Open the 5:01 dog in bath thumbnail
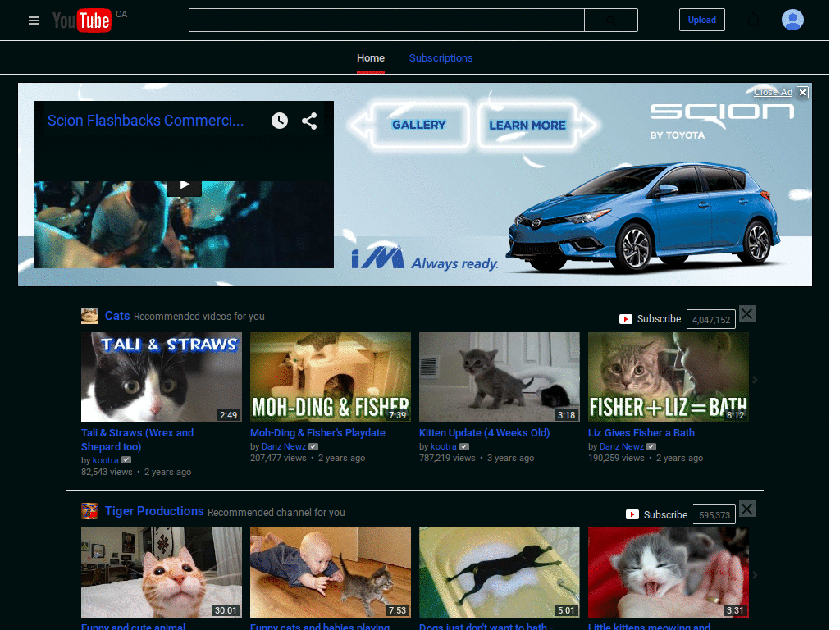This screenshot has height=630, width=840. pyautogui.click(x=500, y=573)
